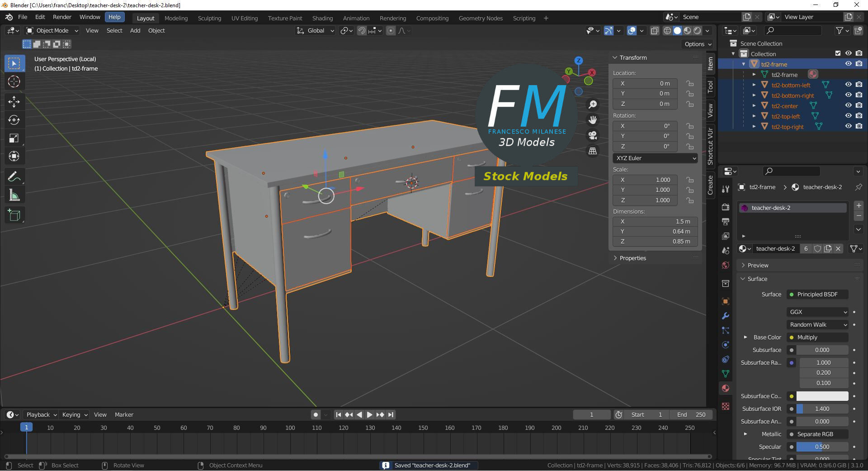Image resolution: width=868 pixels, height=471 pixels.
Task: Collapse the Surface panel
Action: click(x=757, y=279)
